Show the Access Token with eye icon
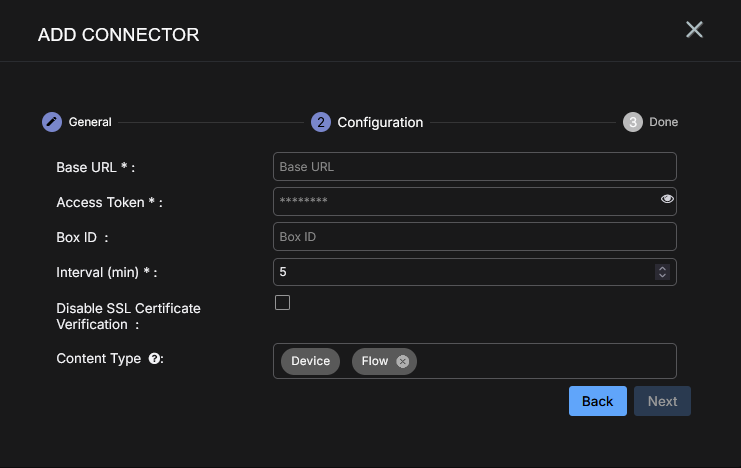Image resolution: width=741 pixels, height=468 pixels. pyautogui.click(x=667, y=200)
